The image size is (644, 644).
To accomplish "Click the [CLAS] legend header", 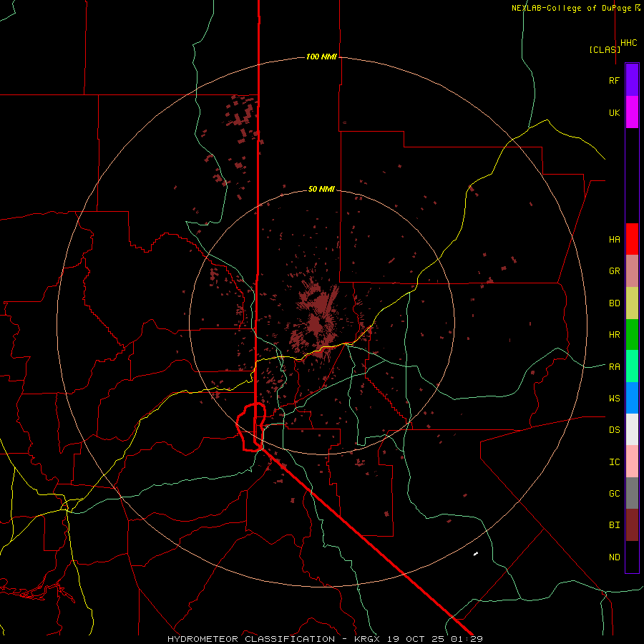I will 605,49.
